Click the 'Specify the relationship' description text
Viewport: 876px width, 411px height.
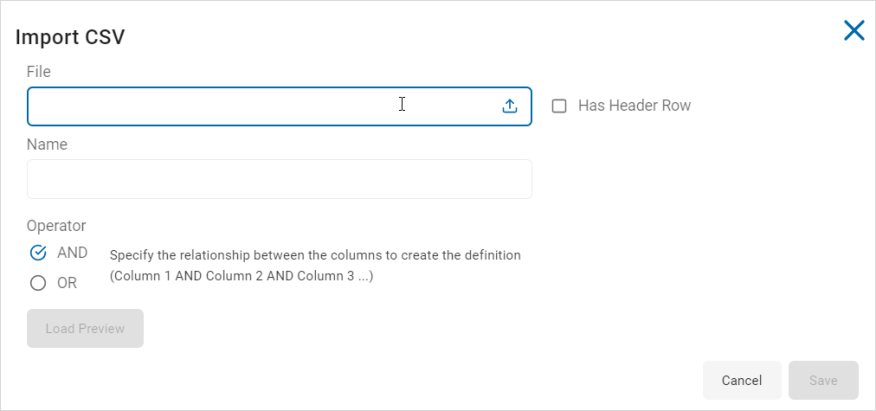pos(315,256)
